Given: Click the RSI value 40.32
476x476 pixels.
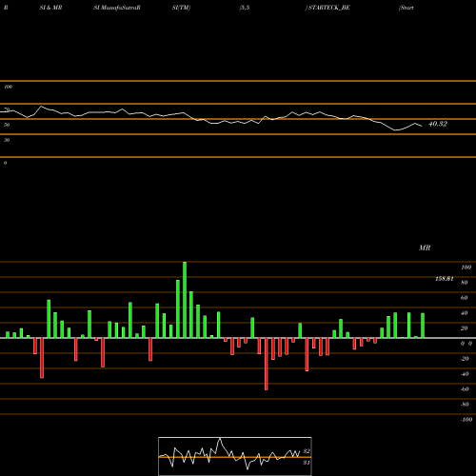Looking at the screenshot, I should tap(438, 124).
